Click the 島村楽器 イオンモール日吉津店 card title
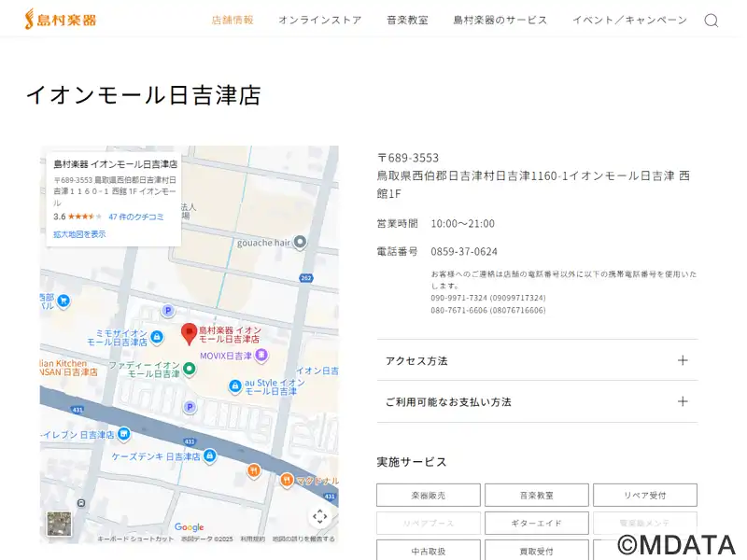Screen dimensions: 747x560 click(x=115, y=164)
